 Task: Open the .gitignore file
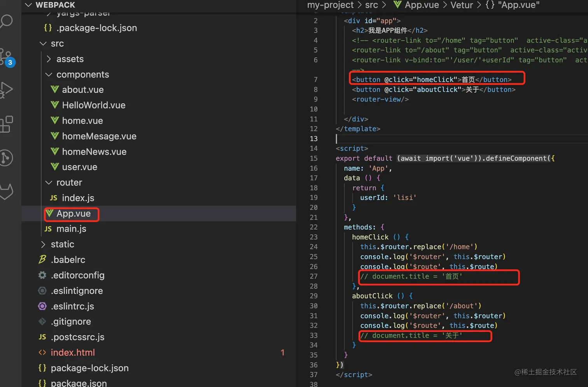[x=71, y=322]
